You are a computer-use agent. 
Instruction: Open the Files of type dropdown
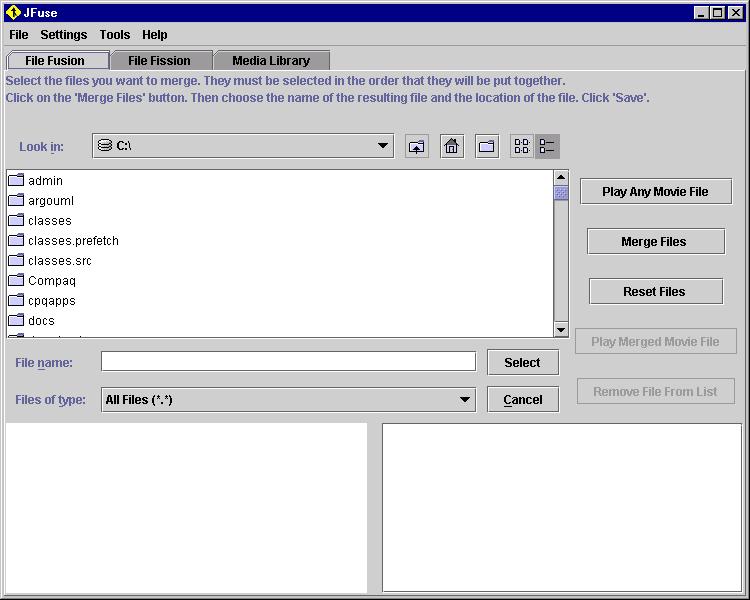[465, 400]
